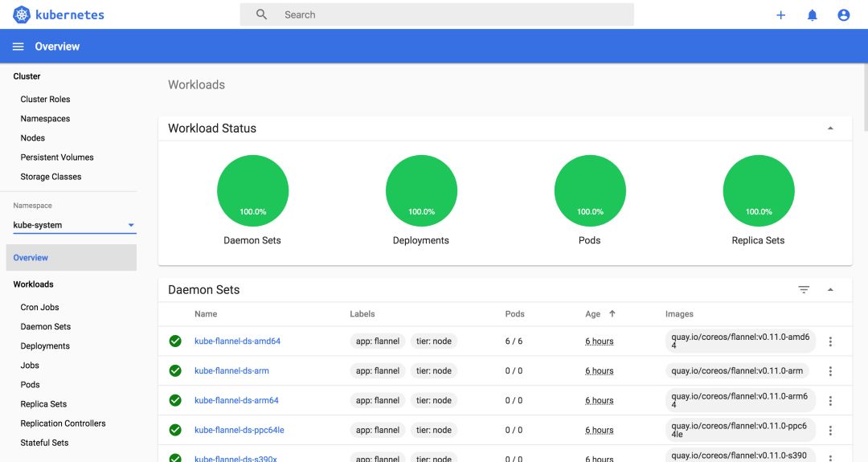The height and width of the screenshot is (462, 868).
Task: Click the app: flannel label chip for kube-flannel-ds-amd64
Action: (378, 341)
